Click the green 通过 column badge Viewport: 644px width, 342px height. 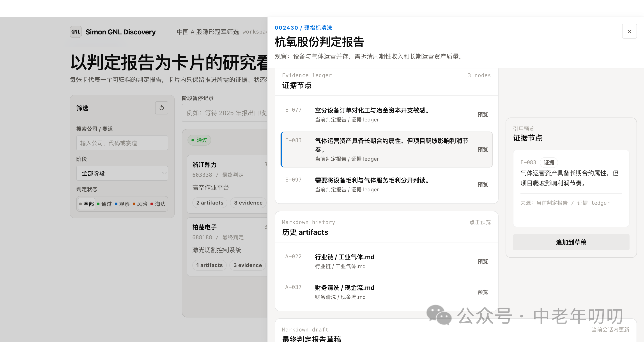(x=199, y=140)
